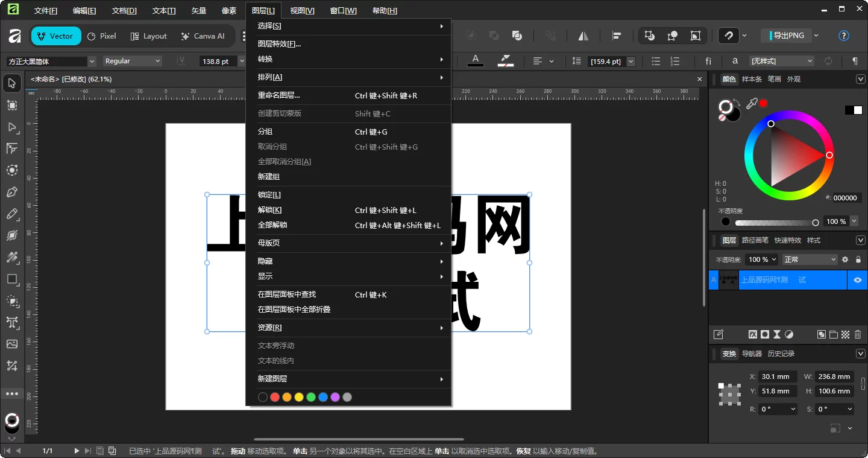
Task: Delete layer using the trash icon
Action: pos(858,334)
